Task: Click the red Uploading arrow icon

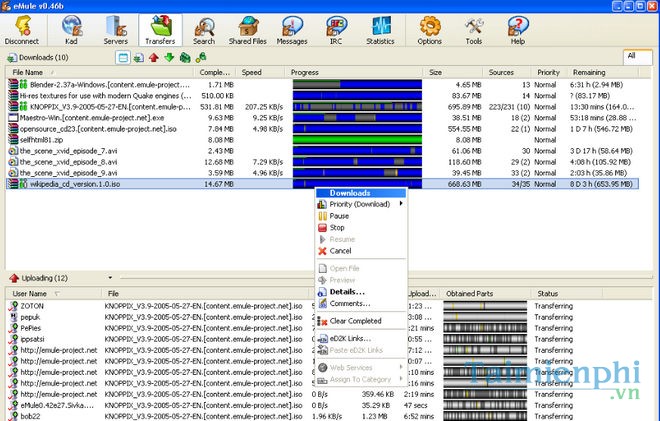Action: coord(14,278)
